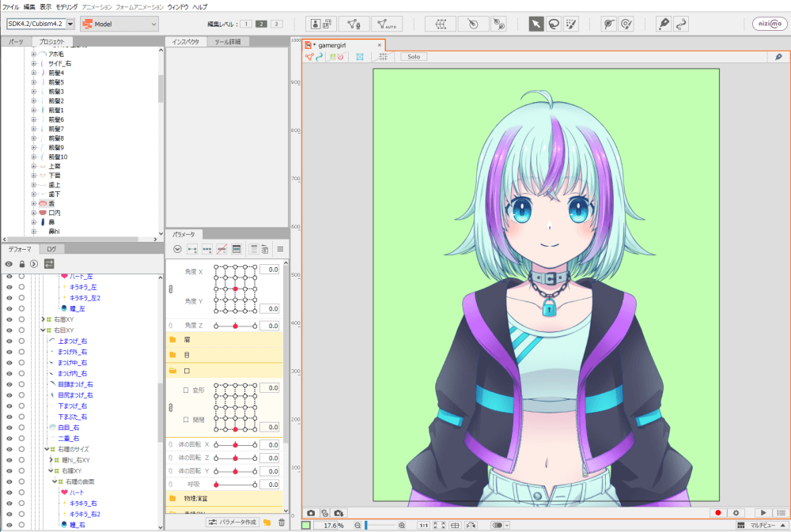
Task: Click the 角度 Z value field
Action: tap(270, 326)
